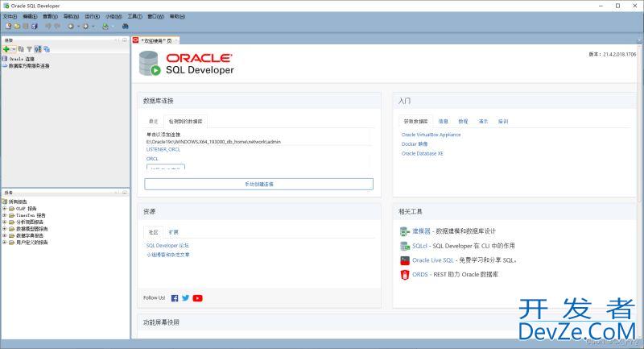This screenshot has height=349, width=644.
Task: Open the 查看(V) menu
Action: 50,16
